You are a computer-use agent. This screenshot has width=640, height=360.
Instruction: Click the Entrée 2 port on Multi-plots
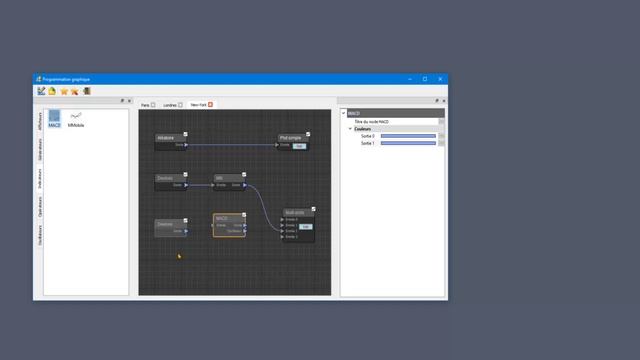click(x=282, y=231)
